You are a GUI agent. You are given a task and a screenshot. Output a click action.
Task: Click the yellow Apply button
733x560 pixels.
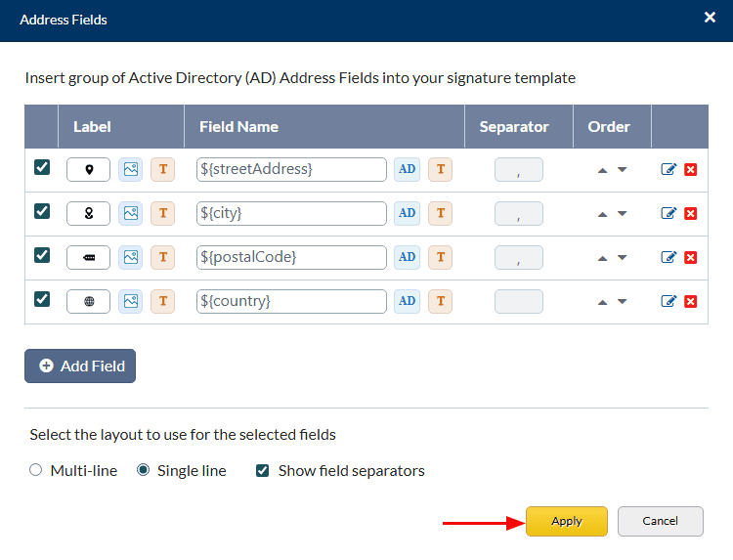(566, 521)
